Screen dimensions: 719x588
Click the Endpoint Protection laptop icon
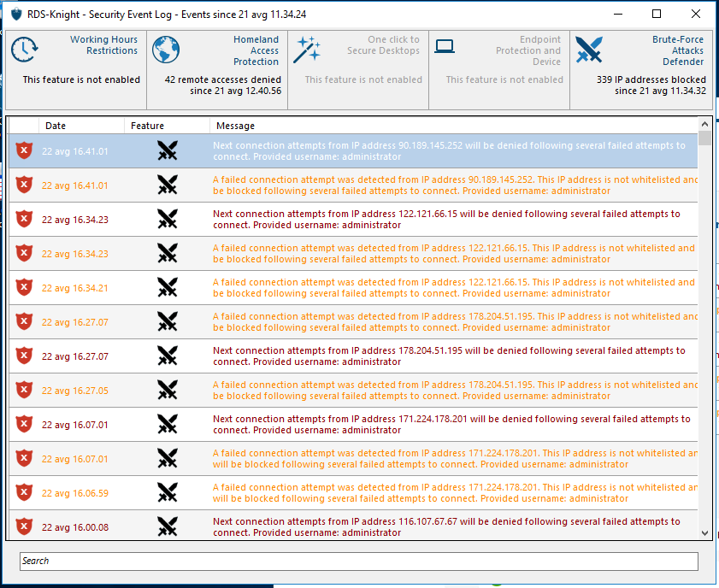445,47
